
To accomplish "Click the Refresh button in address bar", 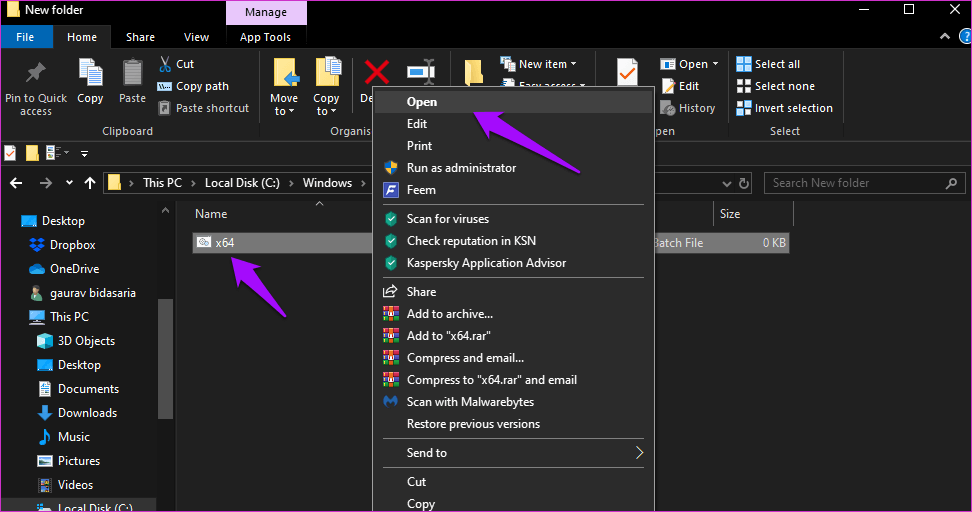I will tap(744, 183).
